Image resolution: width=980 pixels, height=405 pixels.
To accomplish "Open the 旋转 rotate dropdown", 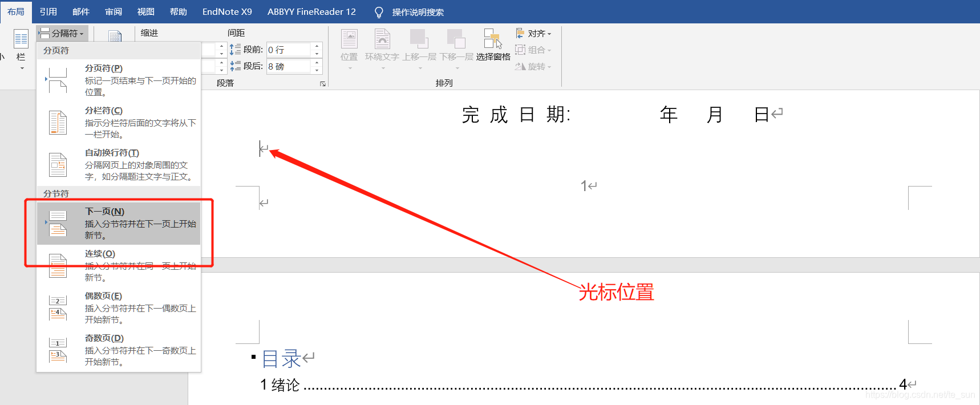I will [533, 67].
